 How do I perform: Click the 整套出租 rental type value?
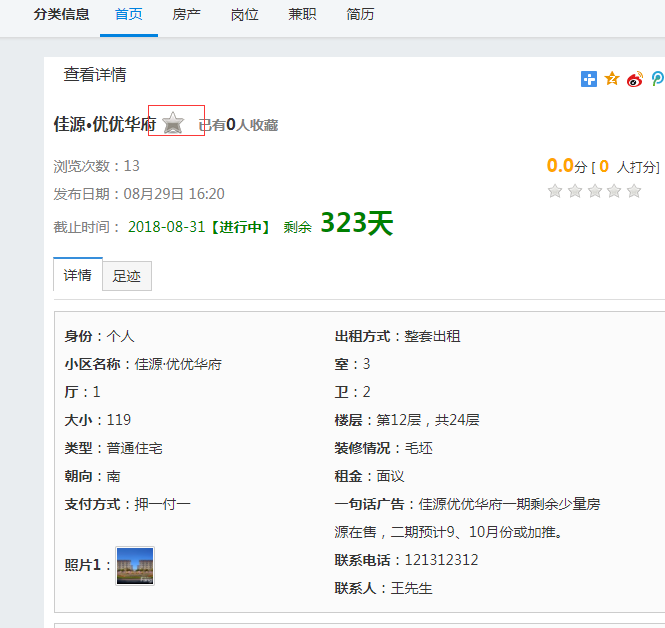[x=433, y=336]
